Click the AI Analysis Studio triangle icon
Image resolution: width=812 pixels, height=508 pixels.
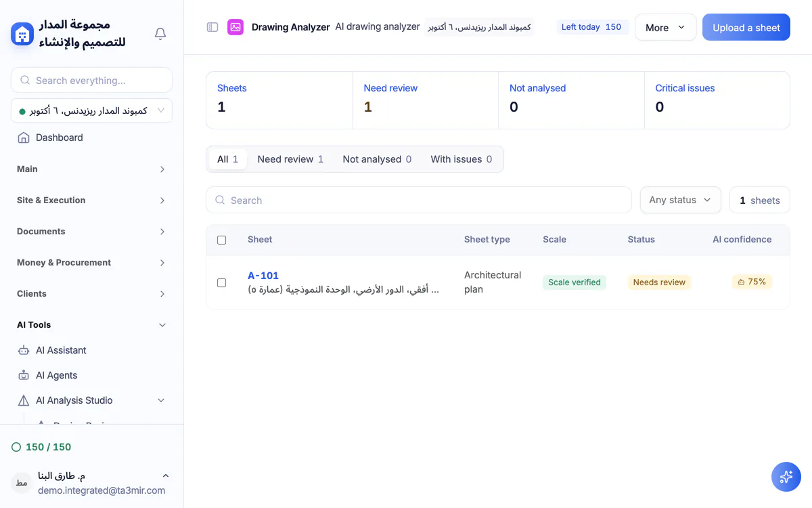click(24, 400)
